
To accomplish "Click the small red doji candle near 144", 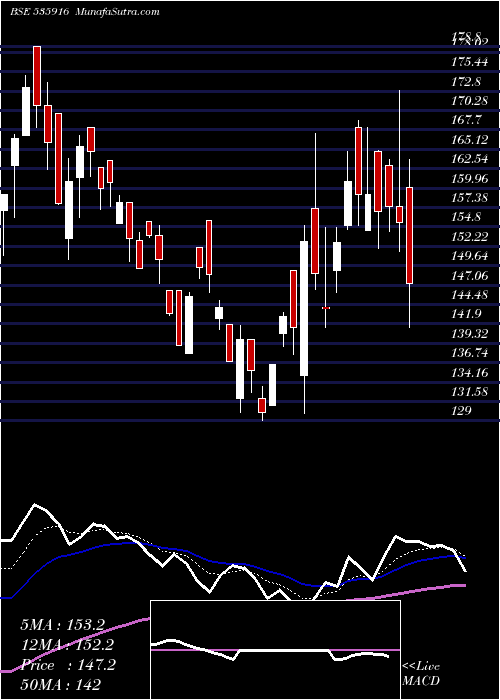I will [326, 308].
